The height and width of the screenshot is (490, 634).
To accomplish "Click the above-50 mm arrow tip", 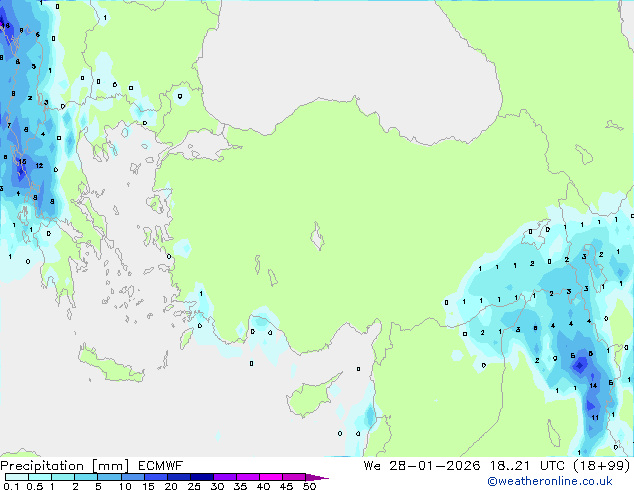I will point(317,477).
